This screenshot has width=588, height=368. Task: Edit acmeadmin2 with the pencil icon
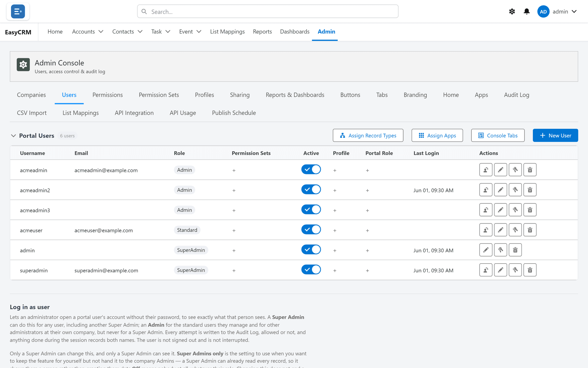[500, 190]
